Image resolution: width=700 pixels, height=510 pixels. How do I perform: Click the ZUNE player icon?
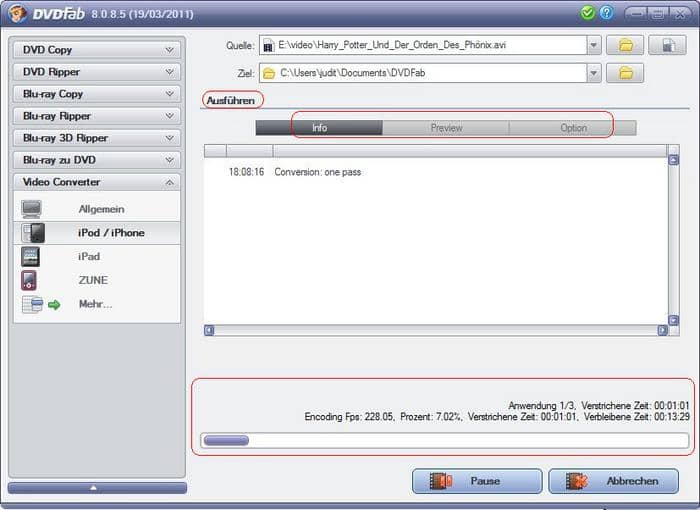29,280
